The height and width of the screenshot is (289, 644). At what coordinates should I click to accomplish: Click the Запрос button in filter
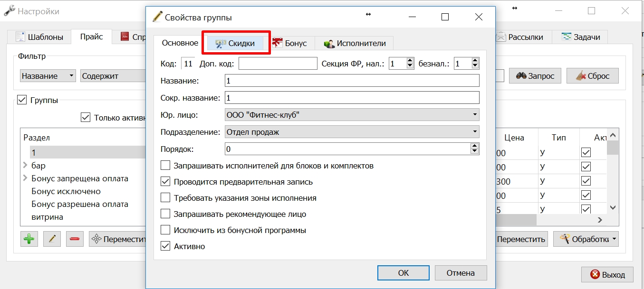pyautogui.click(x=535, y=76)
